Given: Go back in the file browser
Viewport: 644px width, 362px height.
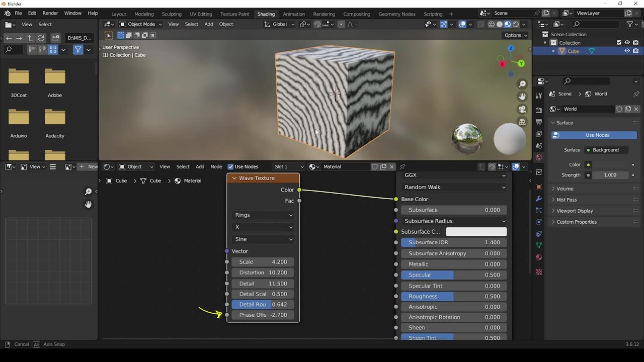Looking at the screenshot, I should (9, 38).
